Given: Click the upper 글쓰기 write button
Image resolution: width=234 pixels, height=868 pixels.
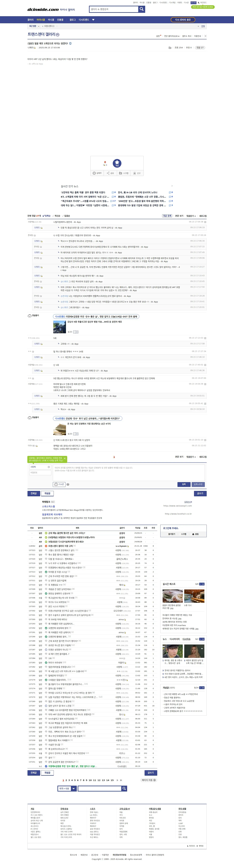Looking at the screenshot, I should pos(200,493).
